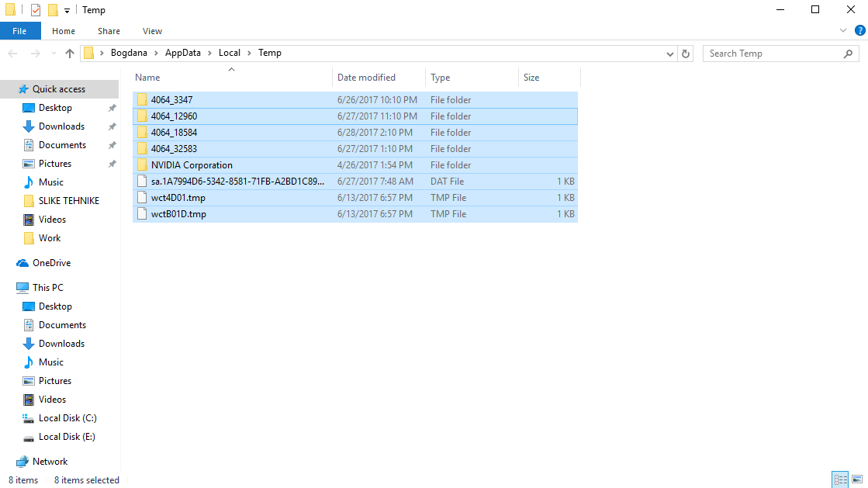Go up one folder level

(x=70, y=54)
